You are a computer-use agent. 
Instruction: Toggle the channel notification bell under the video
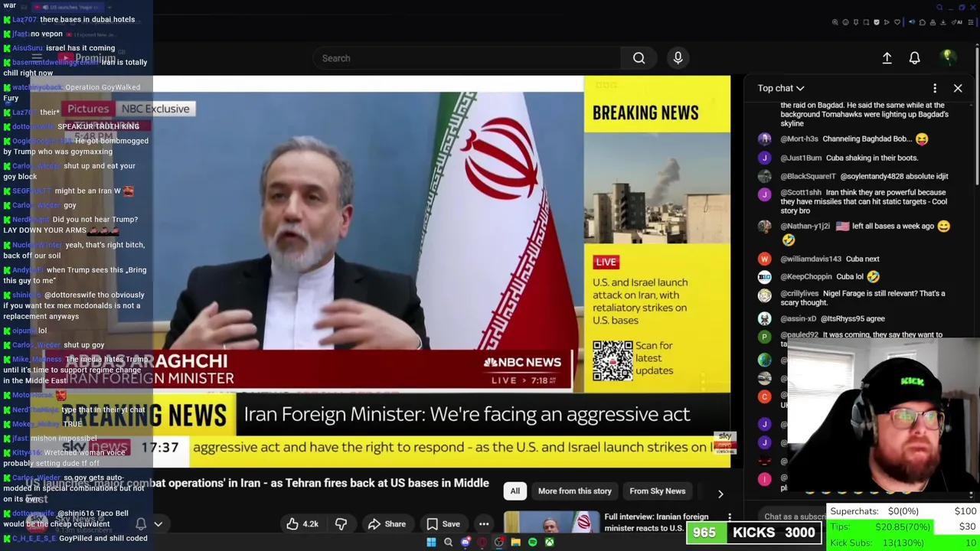[x=141, y=524]
